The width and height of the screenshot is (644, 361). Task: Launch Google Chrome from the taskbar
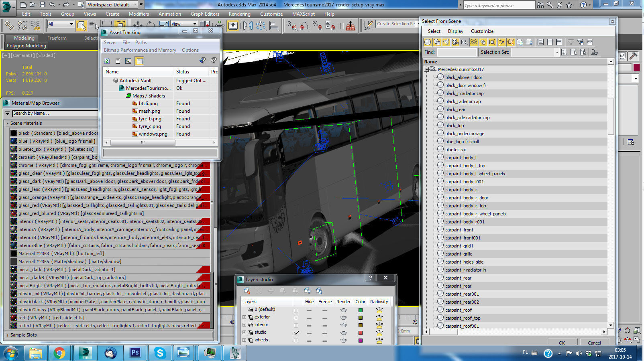59,353
